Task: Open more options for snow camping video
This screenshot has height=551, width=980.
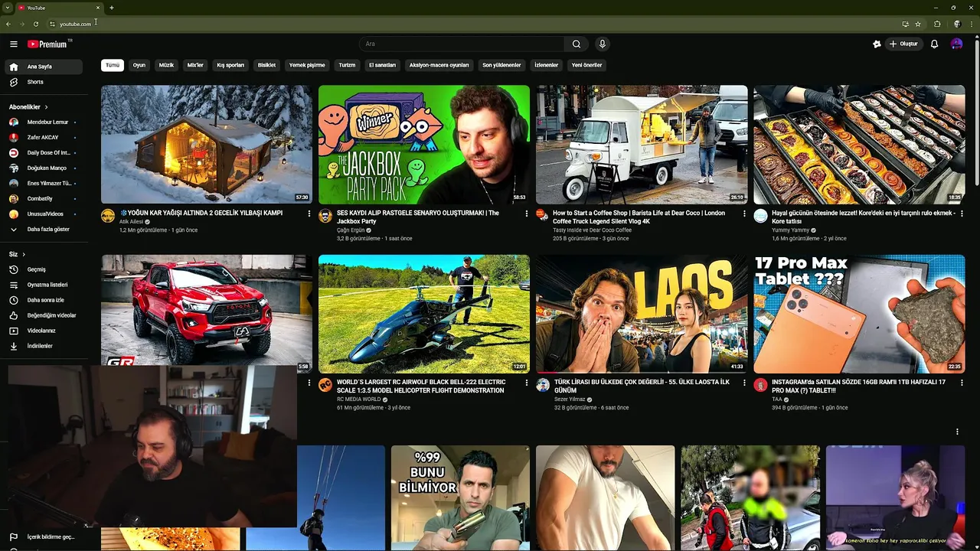Action: coord(309,214)
